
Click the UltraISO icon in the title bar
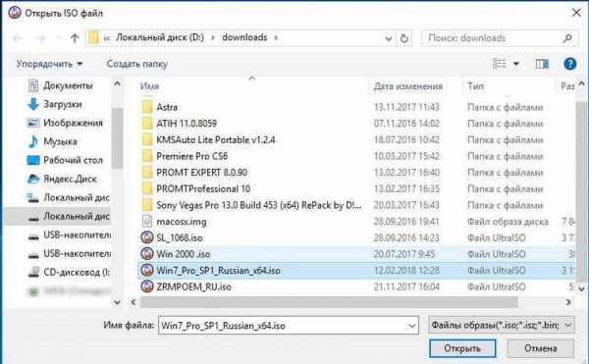[x=15, y=13]
